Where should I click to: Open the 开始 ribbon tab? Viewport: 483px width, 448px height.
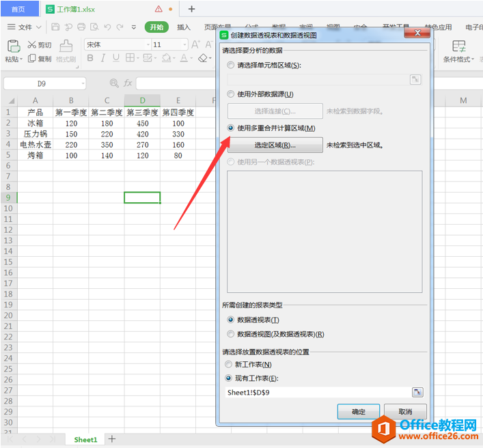[x=156, y=27]
